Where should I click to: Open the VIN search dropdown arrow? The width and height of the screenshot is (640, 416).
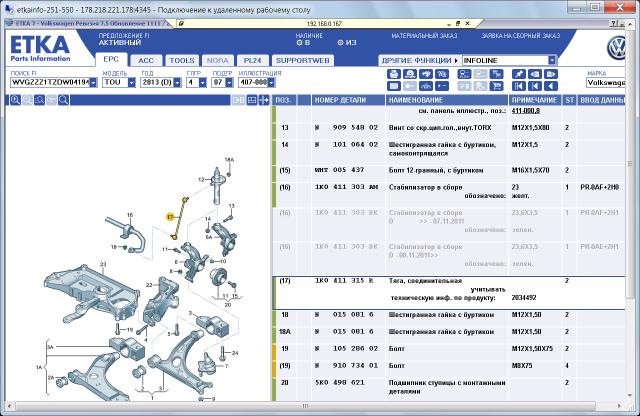point(93,82)
